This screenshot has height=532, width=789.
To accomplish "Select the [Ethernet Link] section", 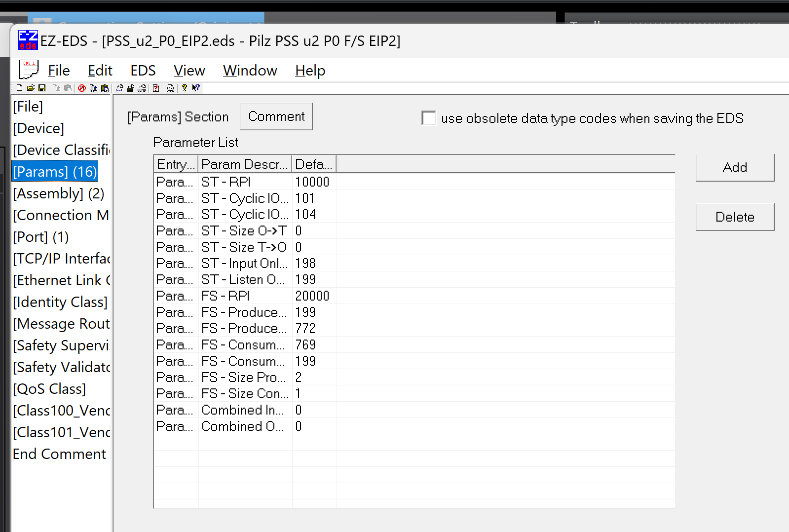I will click(62, 280).
